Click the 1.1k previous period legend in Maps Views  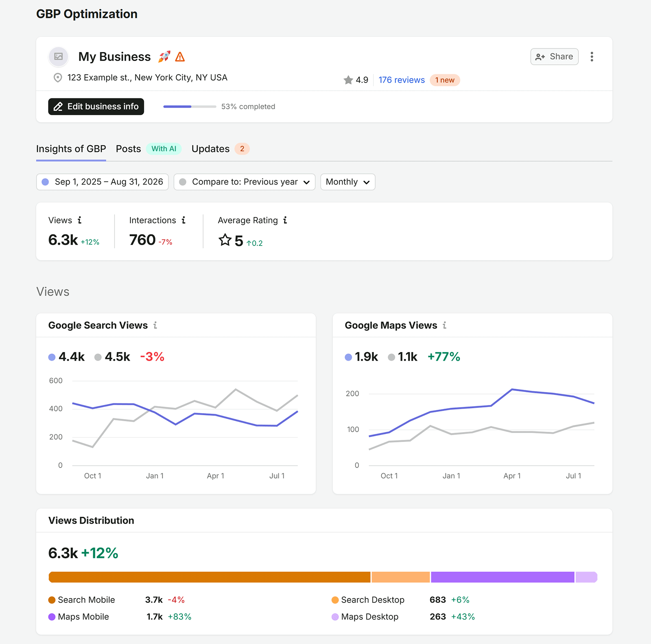pyautogui.click(x=402, y=357)
